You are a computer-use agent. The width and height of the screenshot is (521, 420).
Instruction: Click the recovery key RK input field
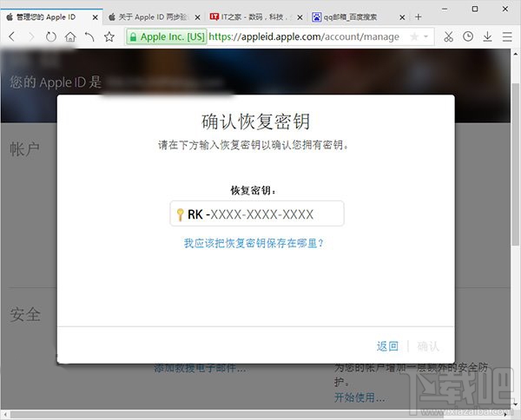coord(257,213)
